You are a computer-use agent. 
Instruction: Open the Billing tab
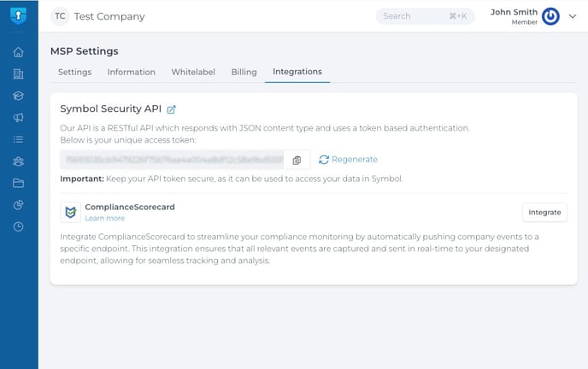click(x=244, y=73)
